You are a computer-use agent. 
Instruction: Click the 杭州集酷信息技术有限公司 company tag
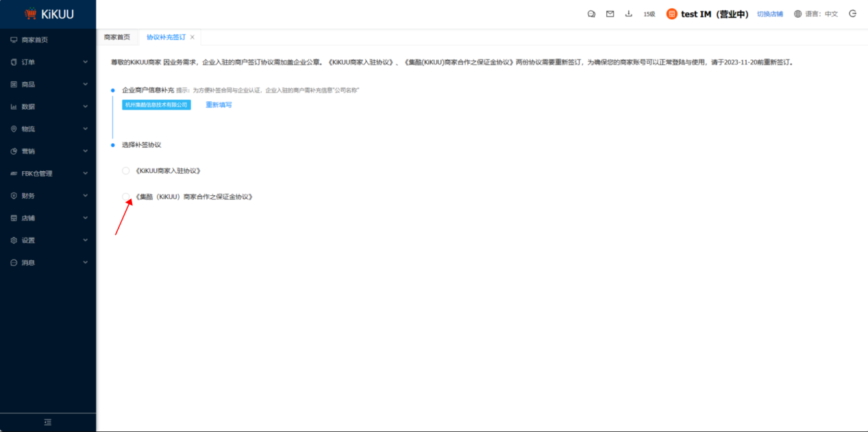pyautogui.click(x=156, y=105)
